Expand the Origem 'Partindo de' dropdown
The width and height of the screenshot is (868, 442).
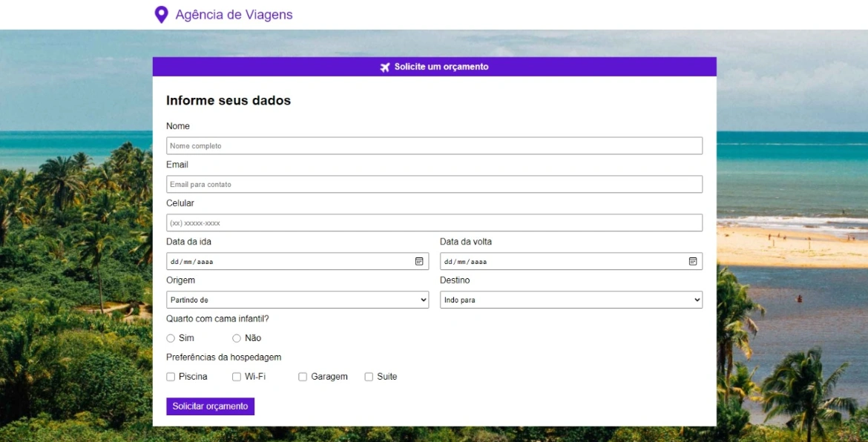tap(297, 300)
